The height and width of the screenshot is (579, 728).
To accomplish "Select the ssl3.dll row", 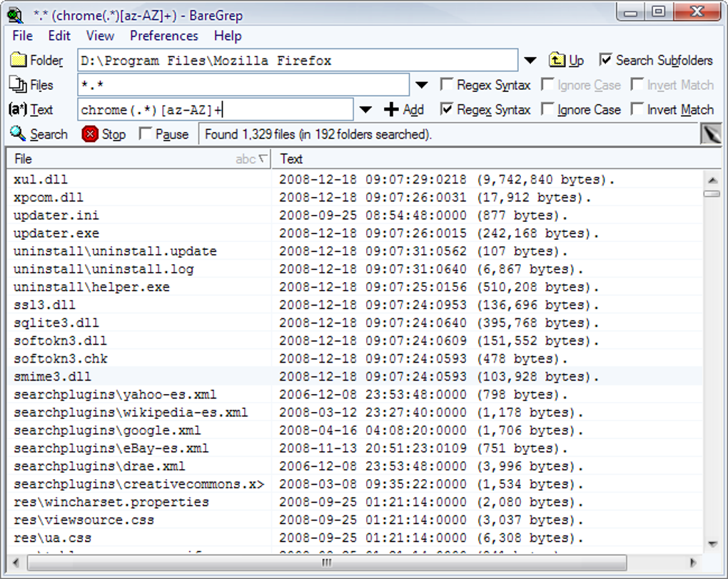I will [355, 305].
